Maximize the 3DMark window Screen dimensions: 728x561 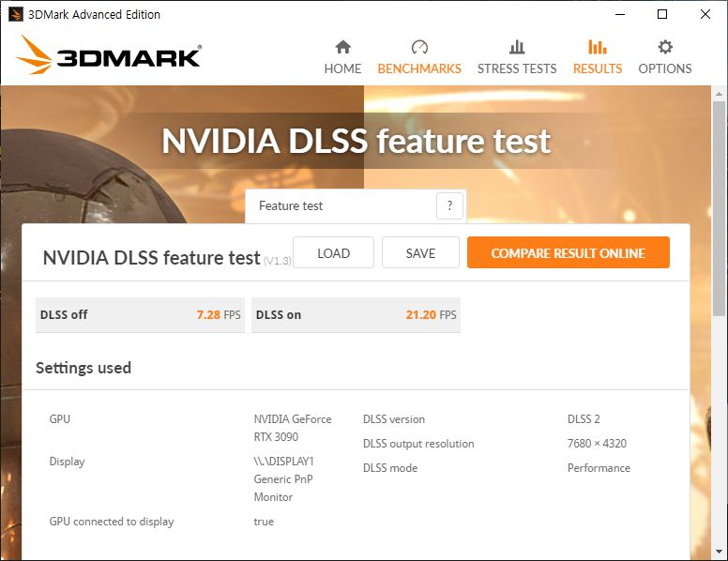[662, 14]
